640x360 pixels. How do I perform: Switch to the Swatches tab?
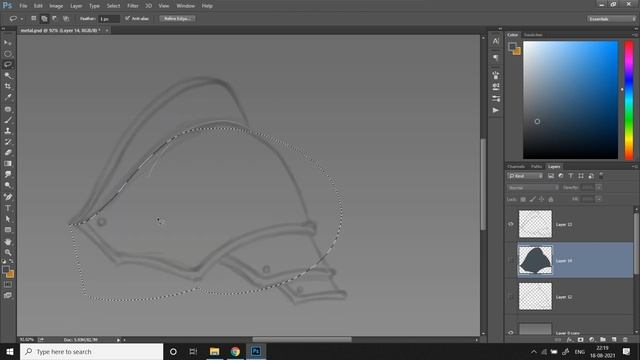(x=533, y=35)
